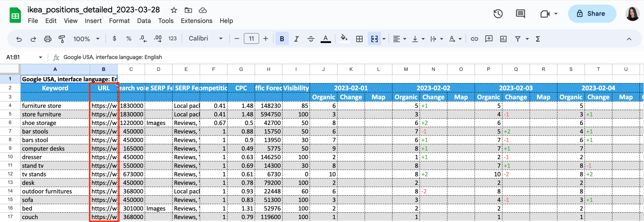The height and width of the screenshot is (222, 644).
Task: Open the Data menu
Action: (x=144, y=21)
